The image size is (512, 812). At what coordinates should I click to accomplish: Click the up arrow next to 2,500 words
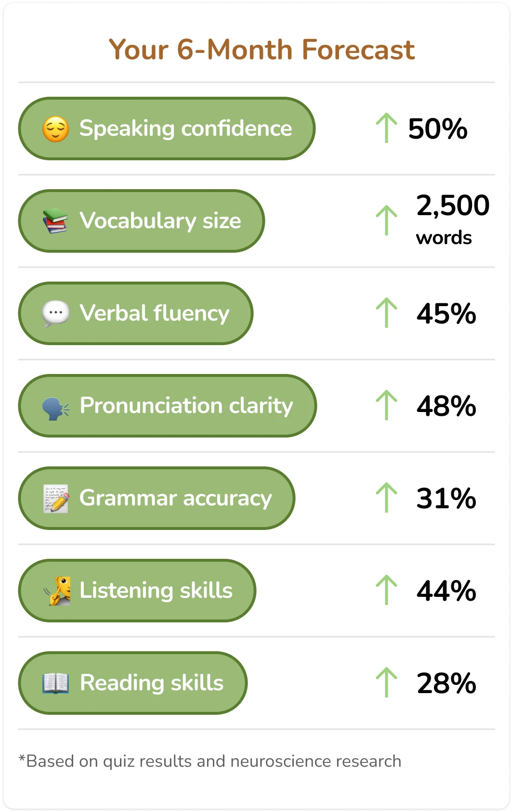point(386,220)
